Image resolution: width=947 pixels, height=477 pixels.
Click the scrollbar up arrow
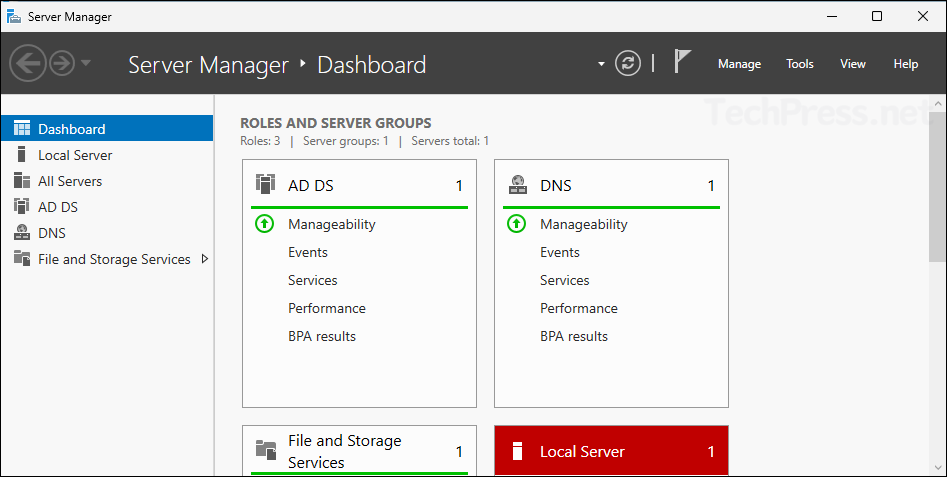click(937, 103)
